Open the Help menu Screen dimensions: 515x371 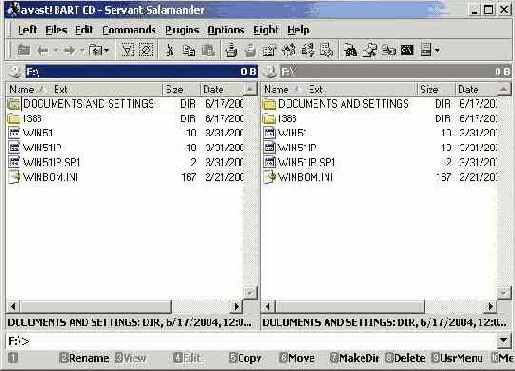pos(298,30)
